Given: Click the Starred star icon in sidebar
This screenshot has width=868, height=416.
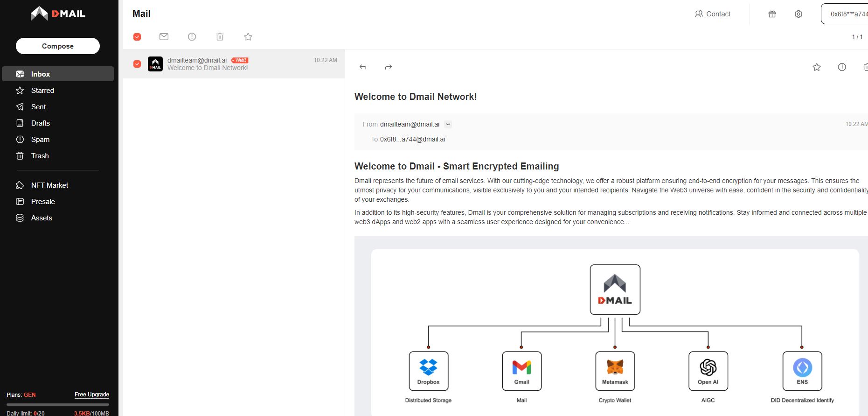Looking at the screenshot, I should 20,90.
